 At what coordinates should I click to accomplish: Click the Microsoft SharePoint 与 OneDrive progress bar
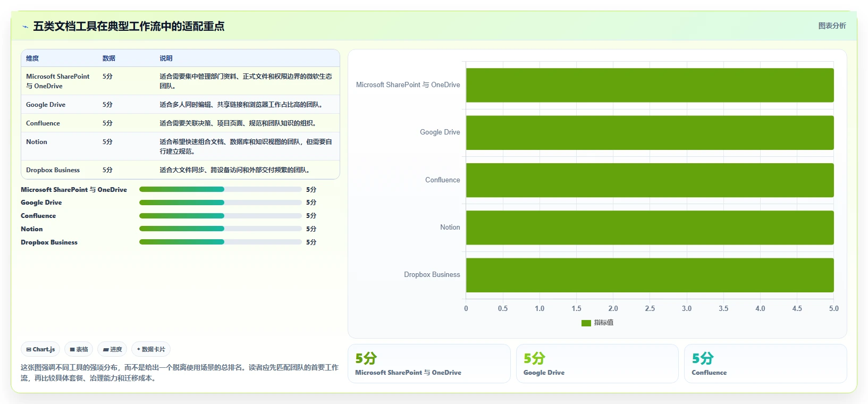220,189
